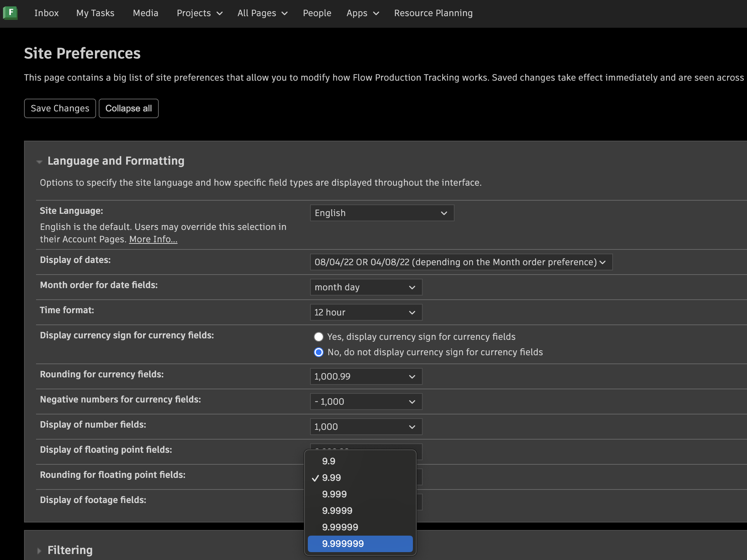Click the Flow Production Tracking logo icon
Image resolution: width=747 pixels, height=560 pixels.
[11, 13]
